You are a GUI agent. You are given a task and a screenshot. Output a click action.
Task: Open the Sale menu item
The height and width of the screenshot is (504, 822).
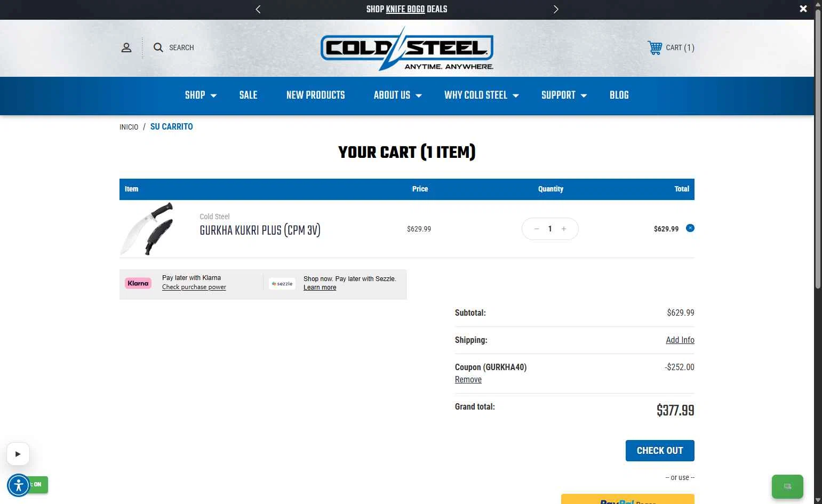tap(249, 95)
